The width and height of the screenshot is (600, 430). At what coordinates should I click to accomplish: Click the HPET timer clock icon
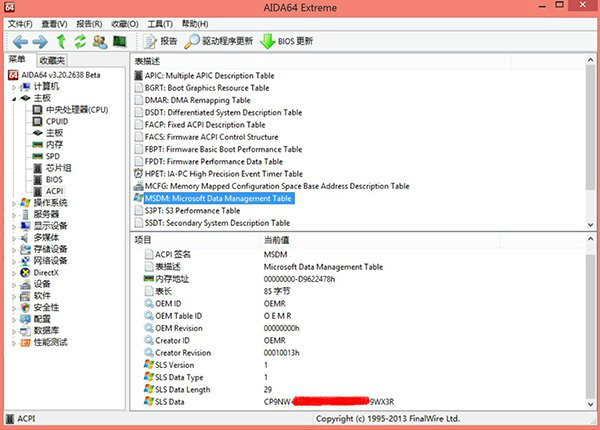(138, 173)
